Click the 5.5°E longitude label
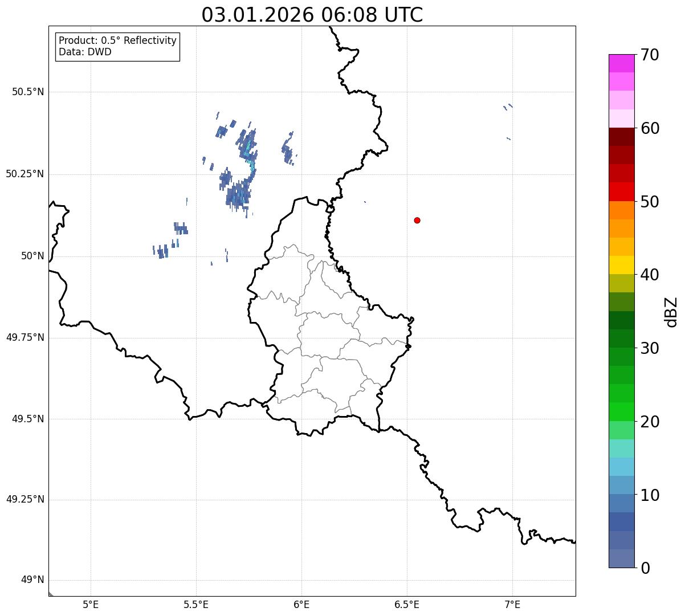 pyautogui.click(x=196, y=605)
